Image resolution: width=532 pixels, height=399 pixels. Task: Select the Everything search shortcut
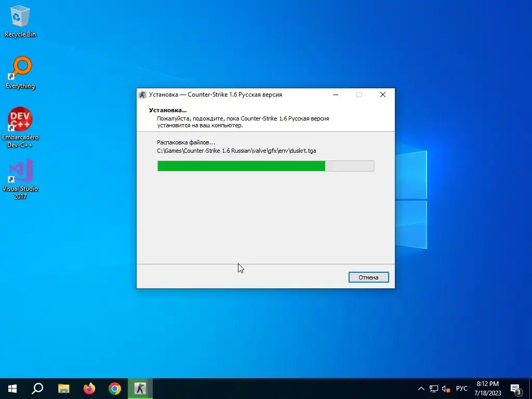pyautogui.click(x=20, y=73)
